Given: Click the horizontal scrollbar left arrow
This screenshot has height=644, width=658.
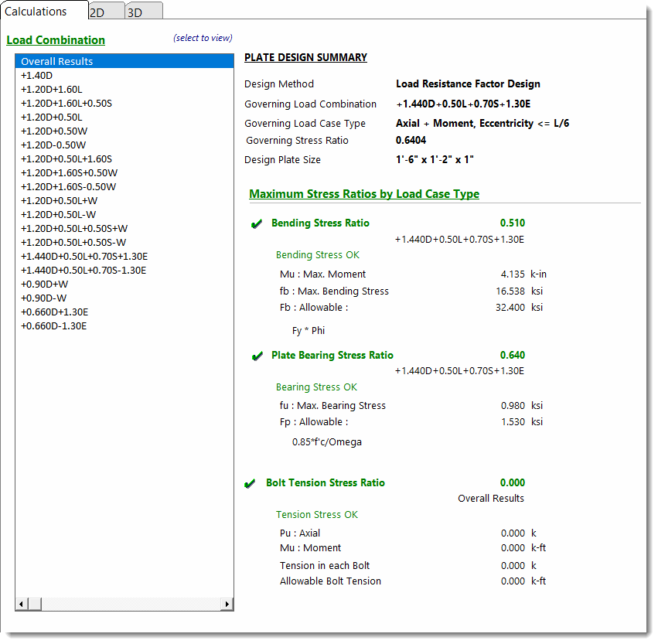Looking at the screenshot, I should 22,604.
